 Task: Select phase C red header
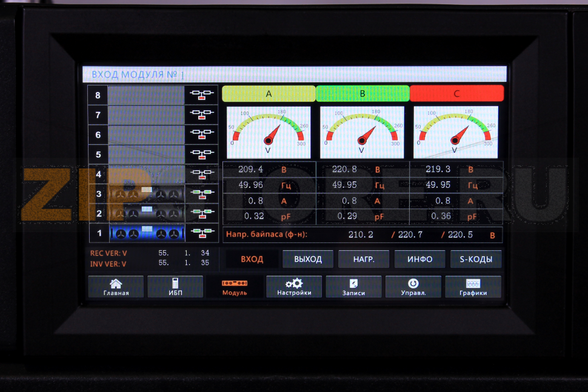point(456,93)
